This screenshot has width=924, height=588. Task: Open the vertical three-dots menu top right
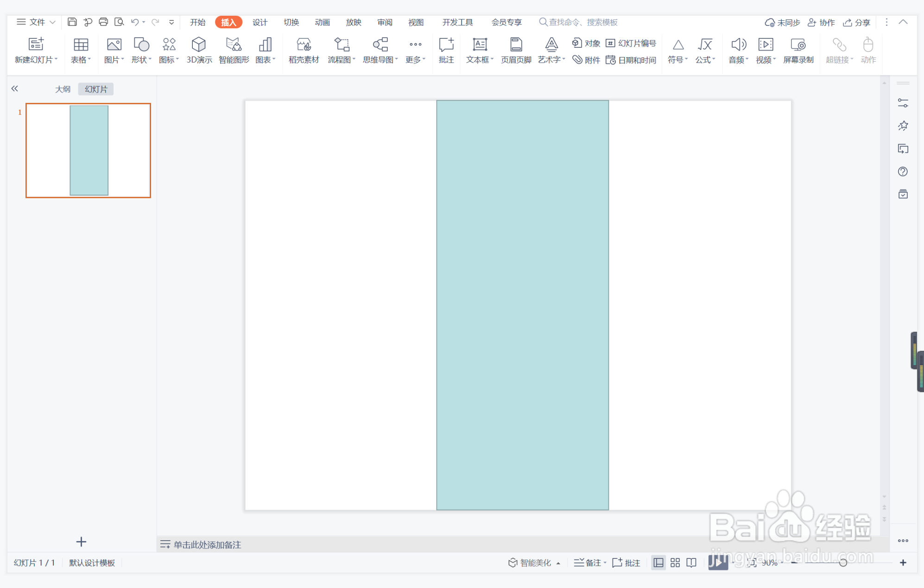click(x=886, y=22)
